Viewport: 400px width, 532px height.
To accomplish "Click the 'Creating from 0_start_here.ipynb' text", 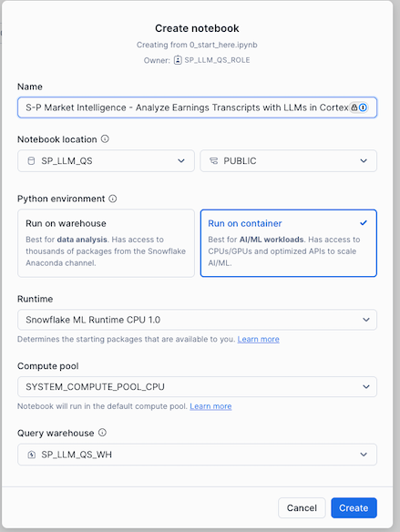I will click(197, 45).
